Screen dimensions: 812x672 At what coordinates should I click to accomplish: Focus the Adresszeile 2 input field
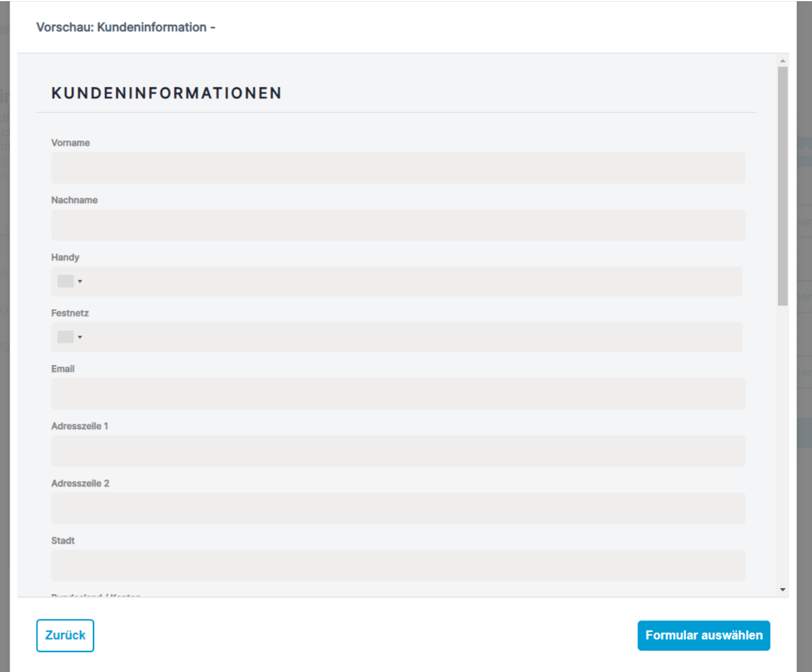click(398, 508)
